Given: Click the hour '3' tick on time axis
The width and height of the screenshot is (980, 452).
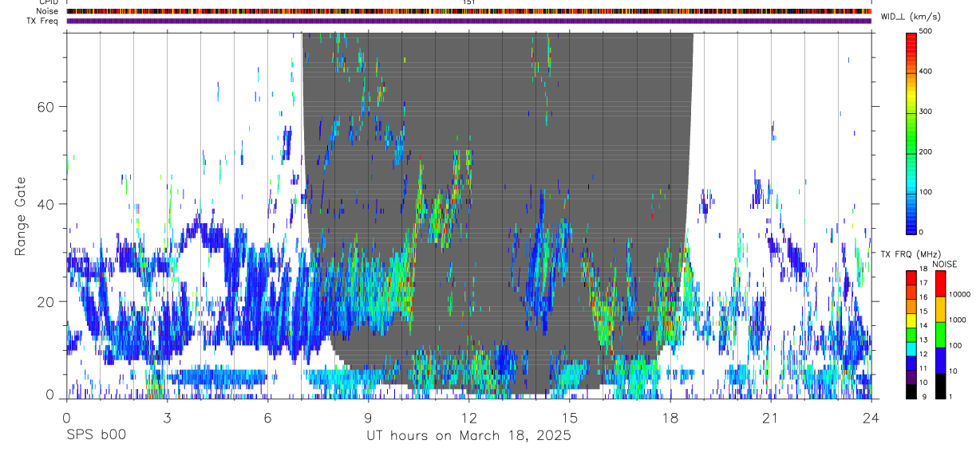Looking at the screenshot, I should click(167, 417).
